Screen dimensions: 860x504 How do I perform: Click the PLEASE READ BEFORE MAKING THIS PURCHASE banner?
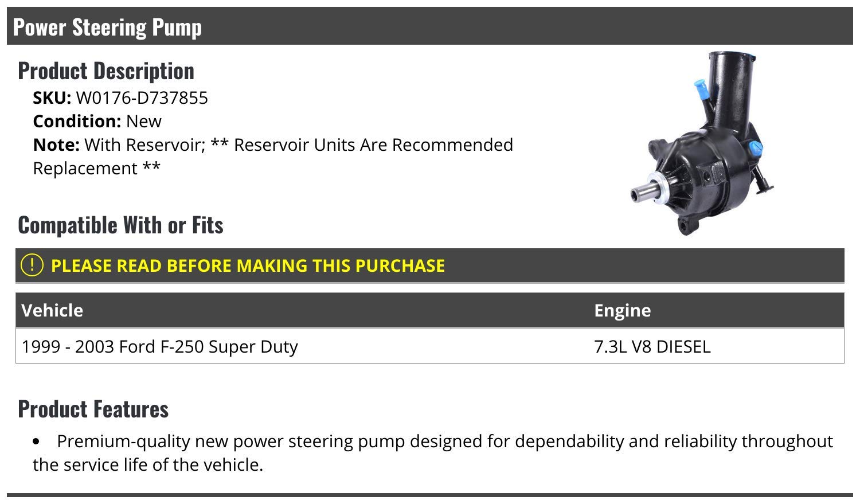[x=248, y=265]
